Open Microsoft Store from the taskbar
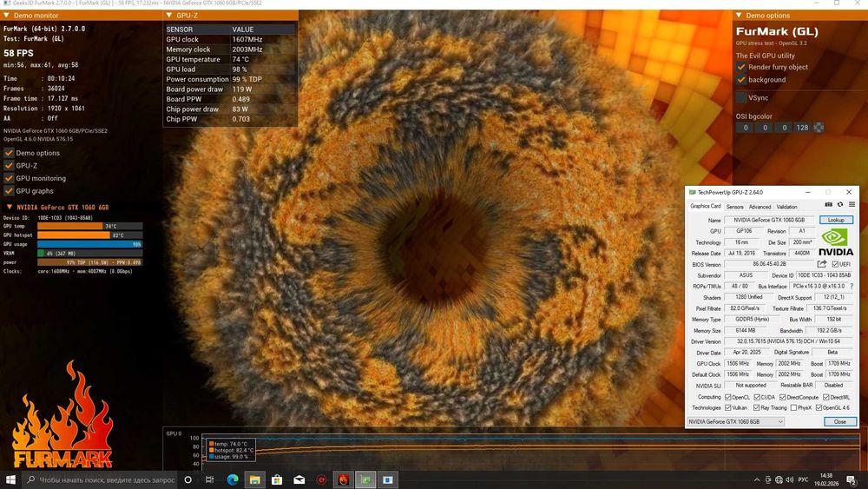Viewport: 868px width, 489px height. click(277, 479)
